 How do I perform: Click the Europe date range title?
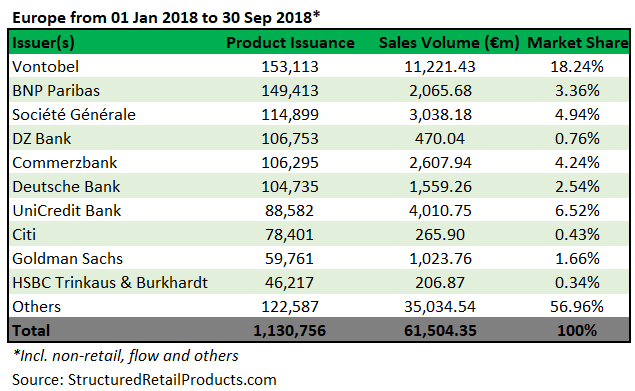pyautogui.click(x=166, y=18)
